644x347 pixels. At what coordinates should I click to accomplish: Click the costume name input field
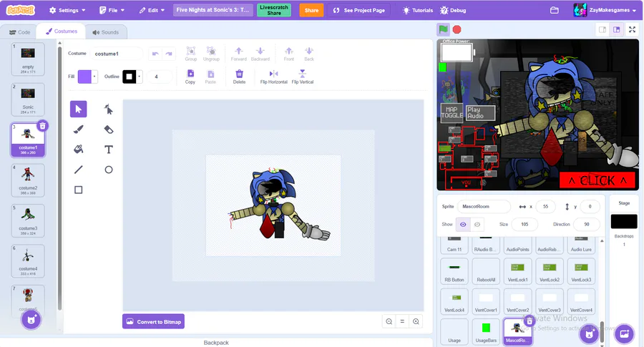(x=116, y=54)
